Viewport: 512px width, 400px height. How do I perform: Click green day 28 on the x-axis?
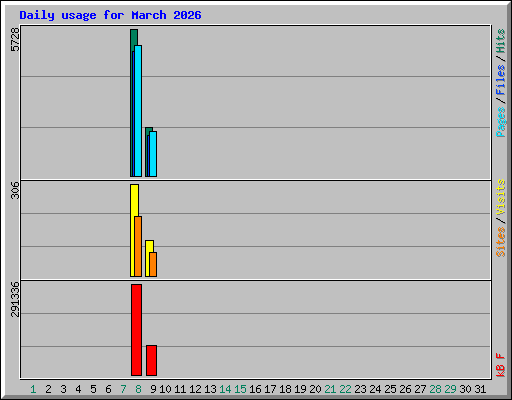435,389
